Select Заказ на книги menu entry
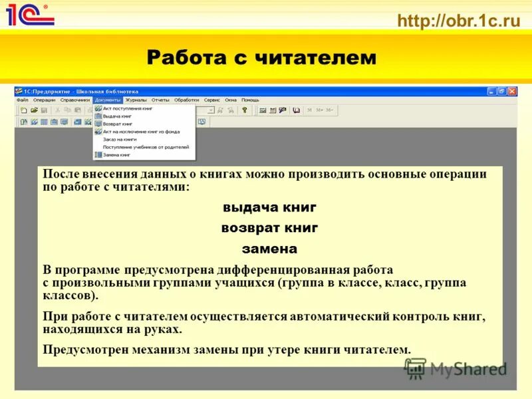Image resolution: width=532 pixels, height=399 pixels. pyautogui.click(x=144, y=140)
